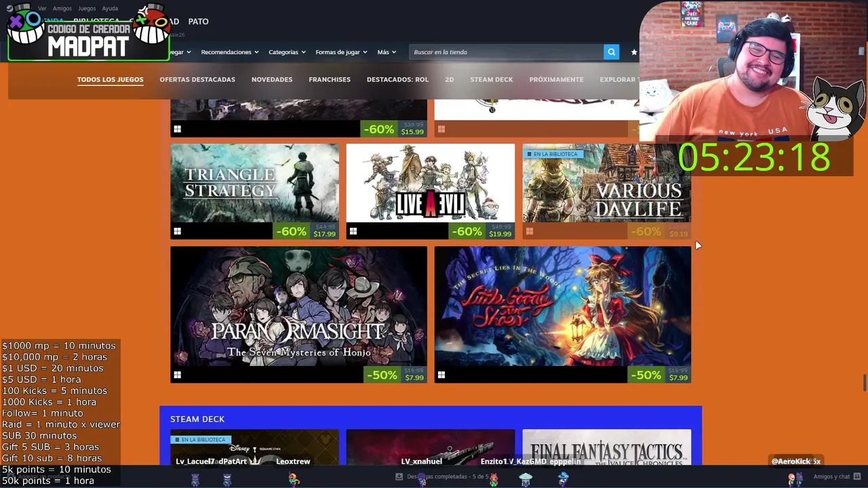Click the page vertical scrollbar thumb
The height and width of the screenshot is (488, 868).
click(865, 382)
